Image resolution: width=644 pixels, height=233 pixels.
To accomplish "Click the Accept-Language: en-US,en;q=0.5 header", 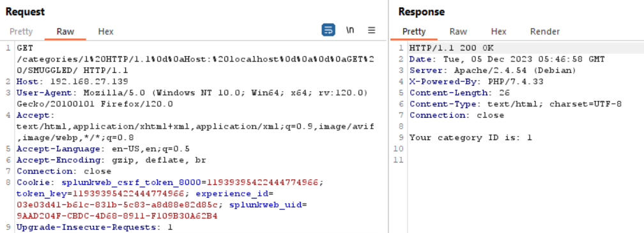I will tap(103, 149).
